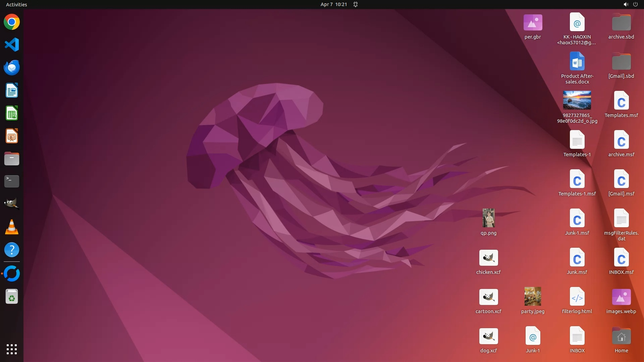The width and height of the screenshot is (644, 362).
Task: Open LibreOffice Calc spreadsheet app
Action: coord(12,113)
